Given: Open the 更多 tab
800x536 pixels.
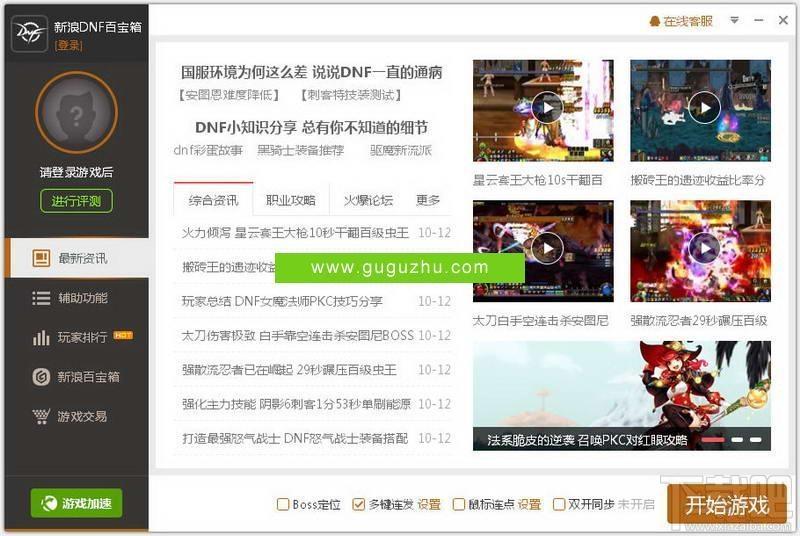Looking at the screenshot, I should coord(428,200).
